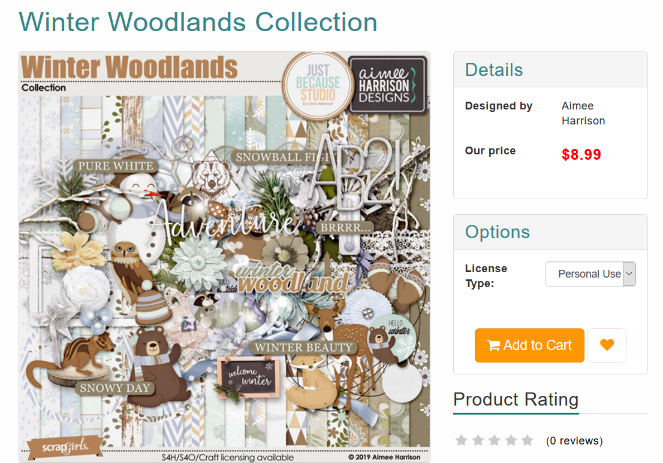
Task: Click the dropdown arrow beside Personal Use
Action: click(x=629, y=274)
